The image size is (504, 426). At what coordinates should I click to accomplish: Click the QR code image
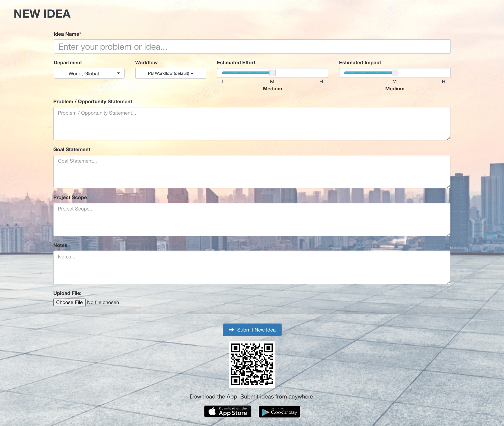click(x=252, y=365)
